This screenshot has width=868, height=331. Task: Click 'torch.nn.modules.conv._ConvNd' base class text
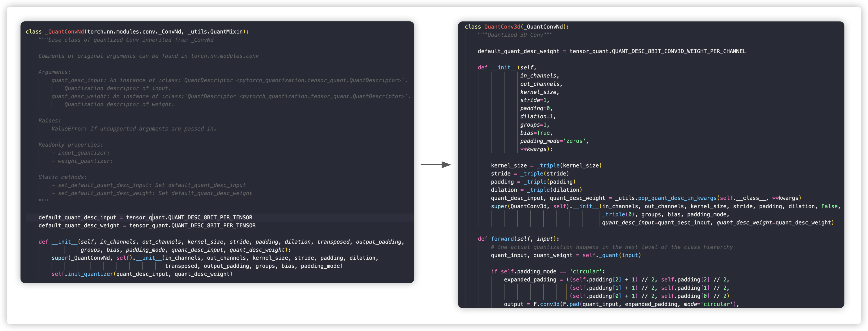pyautogui.click(x=134, y=32)
